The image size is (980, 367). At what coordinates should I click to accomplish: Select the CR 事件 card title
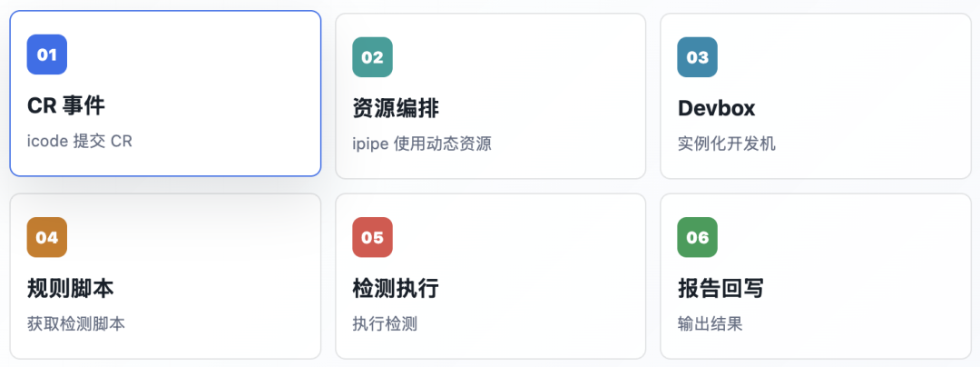66,105
